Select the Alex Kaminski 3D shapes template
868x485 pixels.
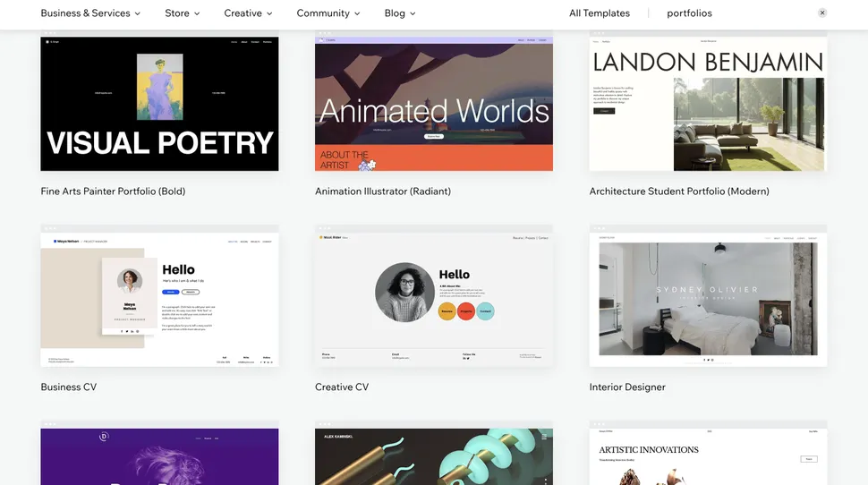(x=433, y=456)
